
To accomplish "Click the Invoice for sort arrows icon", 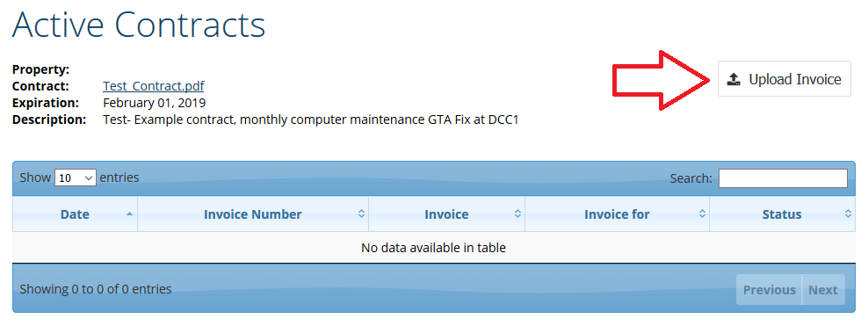I will (x=702, y=214).
